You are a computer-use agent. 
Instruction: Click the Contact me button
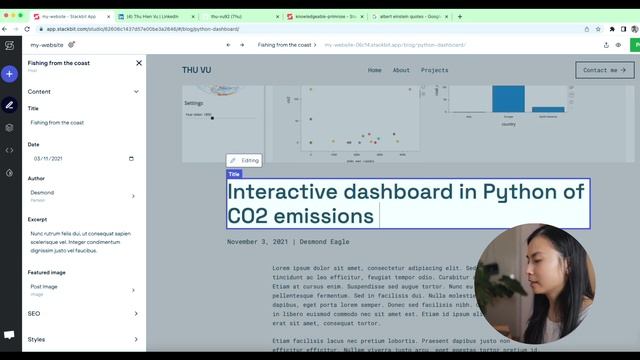(x=605, y=70)
